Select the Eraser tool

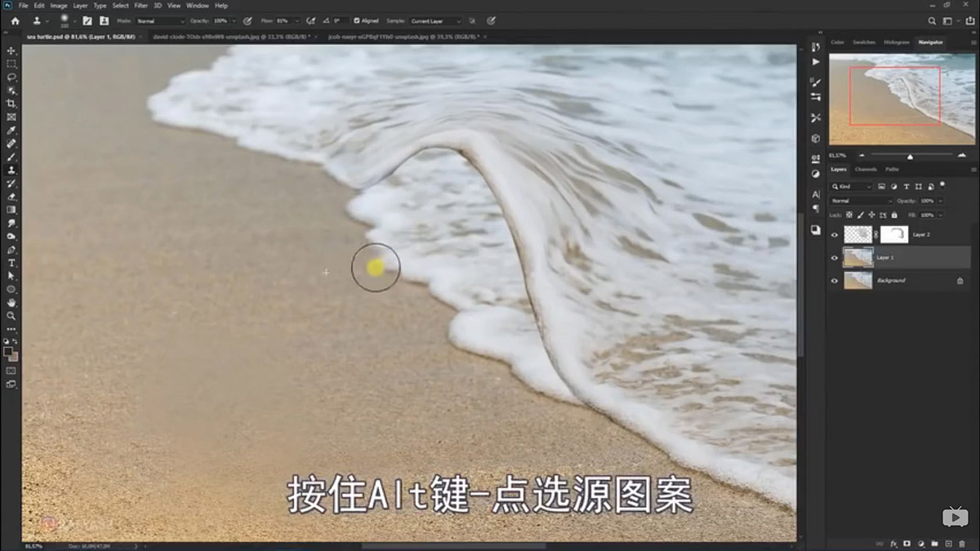coord(11,198)
